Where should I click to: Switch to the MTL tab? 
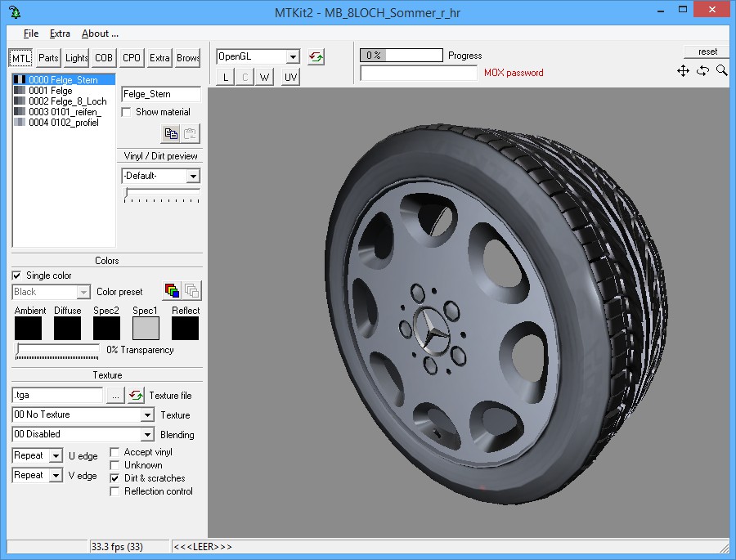click(x=20, y=58)
